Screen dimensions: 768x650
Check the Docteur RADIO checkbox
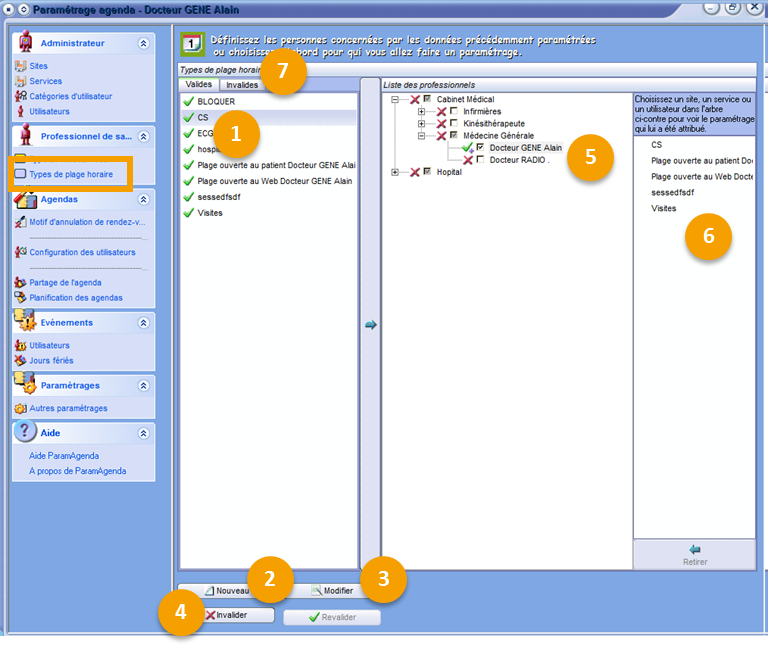point(480,159)
